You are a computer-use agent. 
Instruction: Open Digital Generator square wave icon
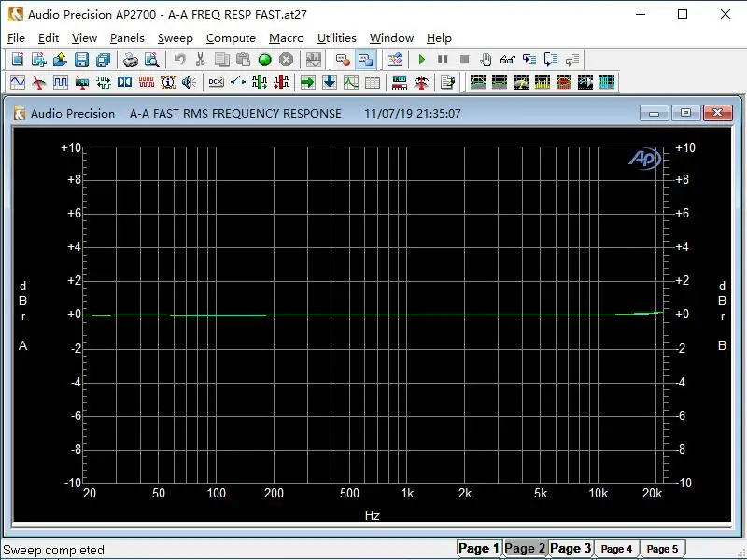(x=61, y=82)
